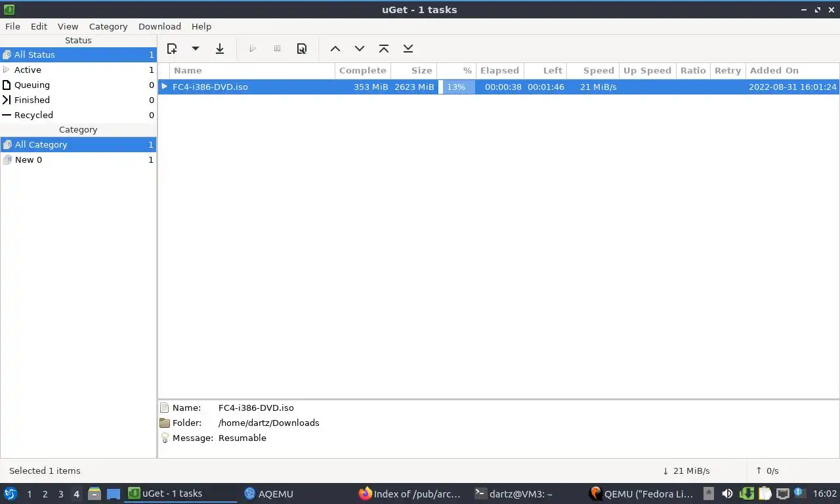Select the New 0 category
840x504 pixels.
pos(78,159)
